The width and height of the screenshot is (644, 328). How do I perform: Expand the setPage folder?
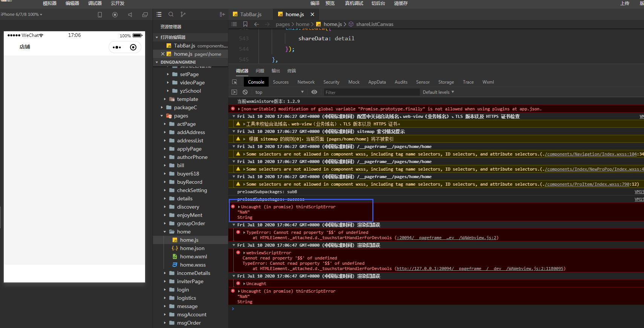pyautogui.click(x=168, y=74)
